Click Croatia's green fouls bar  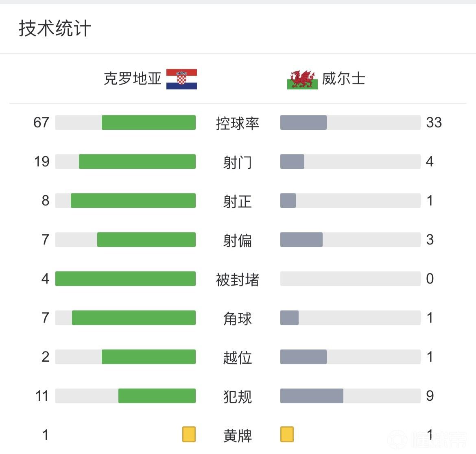coord(157,396)
